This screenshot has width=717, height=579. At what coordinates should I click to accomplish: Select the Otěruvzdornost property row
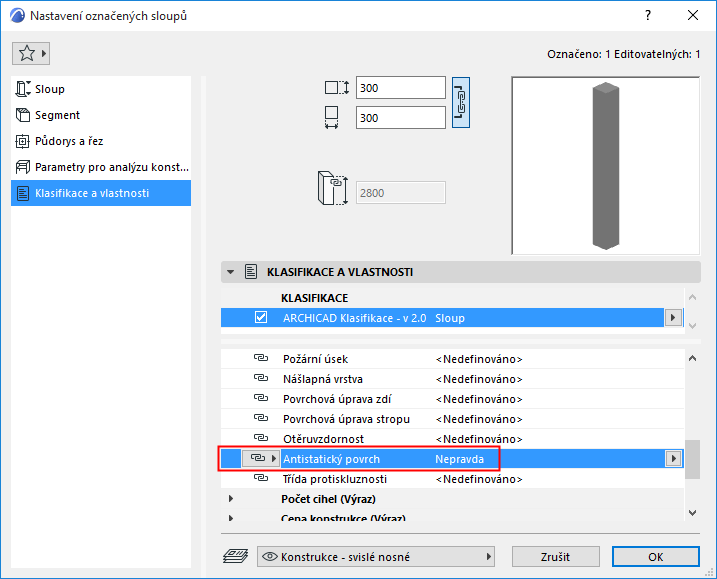coord(452,439)
